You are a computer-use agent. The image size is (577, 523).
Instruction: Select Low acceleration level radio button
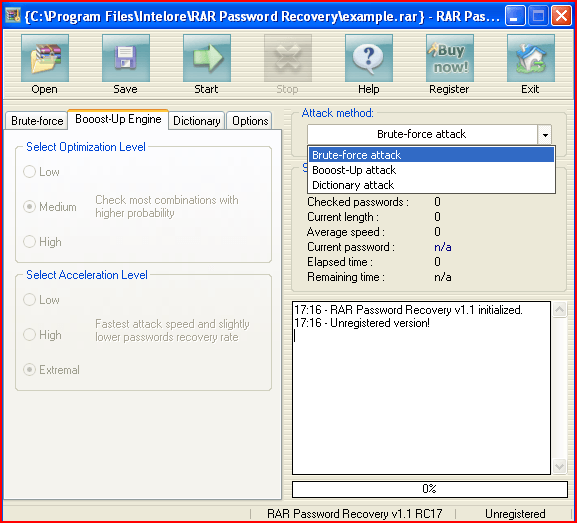coord(29,299)
